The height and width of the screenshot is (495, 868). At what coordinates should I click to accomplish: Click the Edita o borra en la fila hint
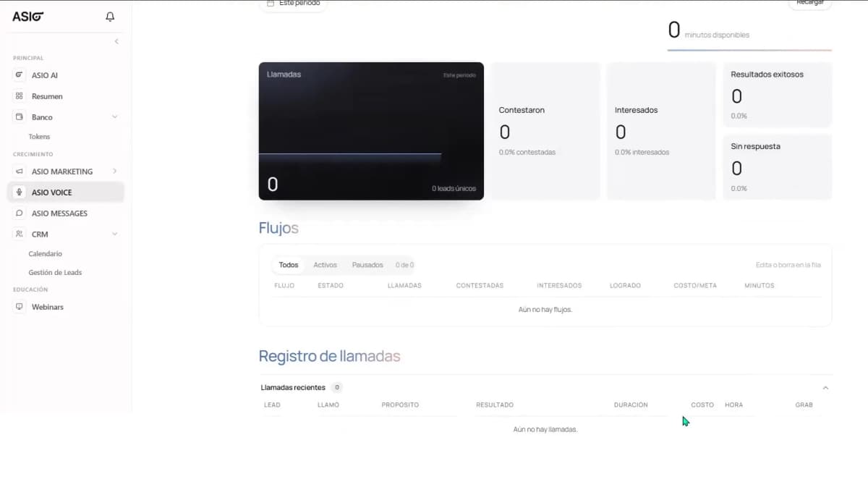787,266
